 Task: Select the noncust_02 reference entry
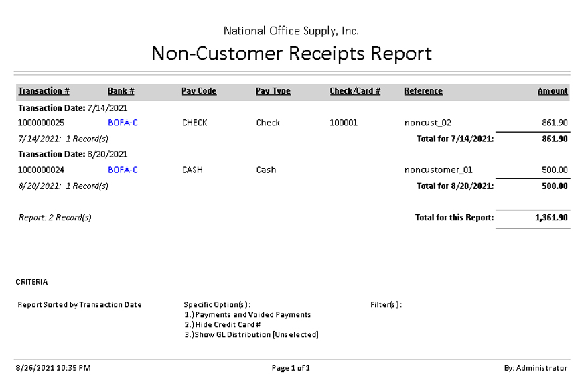pyautogui.click(x=427, y=123)
